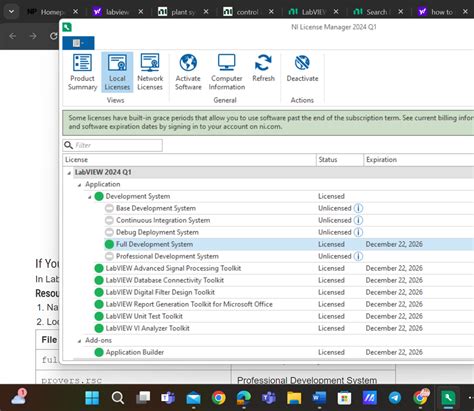Collapse the LabVIEW 2024 Q1 group
This screenshot has height=411, width=474.
coord(69,173)
